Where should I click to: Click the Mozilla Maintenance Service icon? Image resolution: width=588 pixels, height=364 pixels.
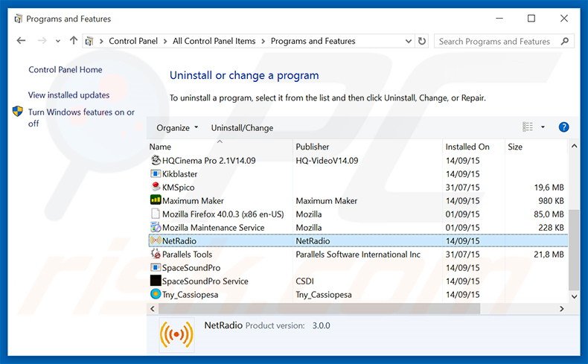[156, 227]
